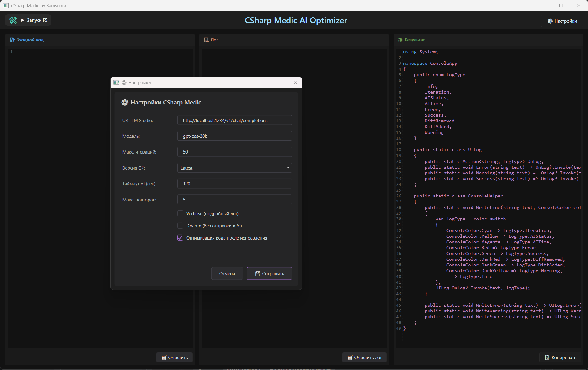
Task: Click the clipboard icon on Копировать
Action: coord(547,358)
